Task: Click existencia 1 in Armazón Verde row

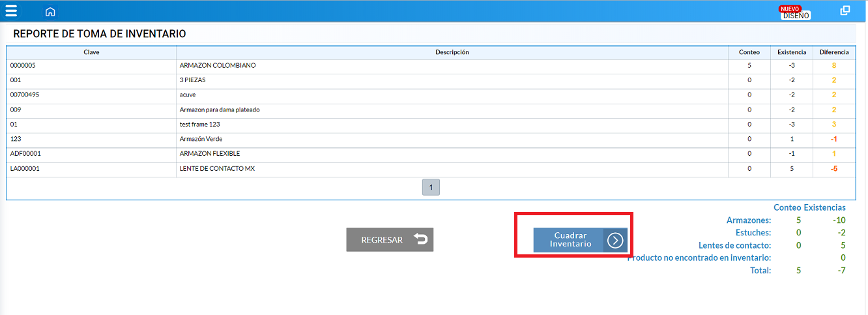Action: [x=792, y=139]
